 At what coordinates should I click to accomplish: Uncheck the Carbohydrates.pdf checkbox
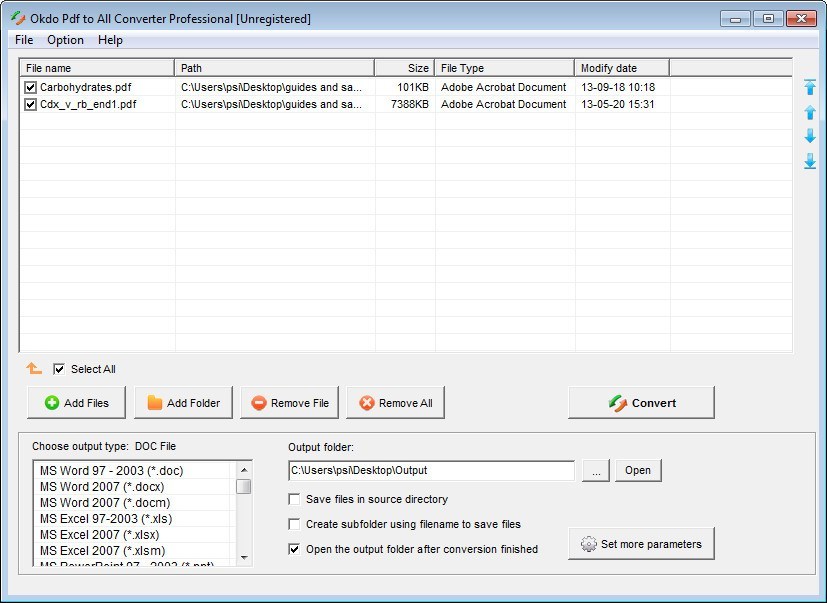pyautogui.click(x=31, y=87)
